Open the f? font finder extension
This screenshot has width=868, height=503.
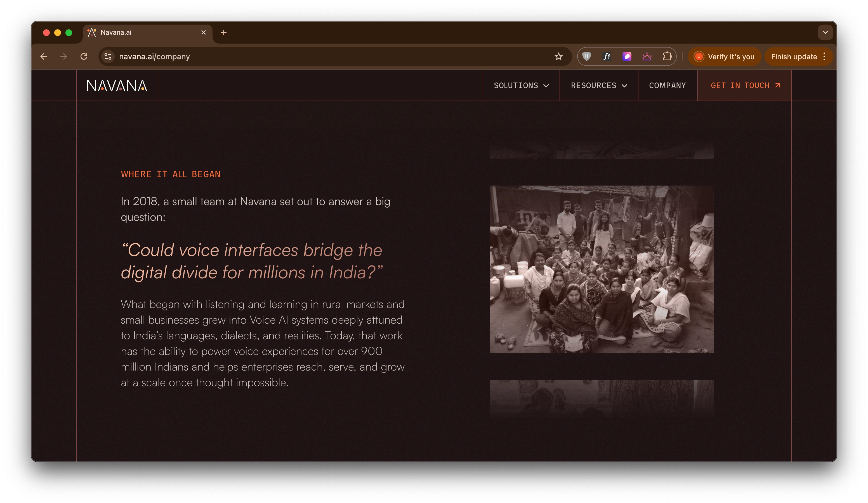point(607,56)
